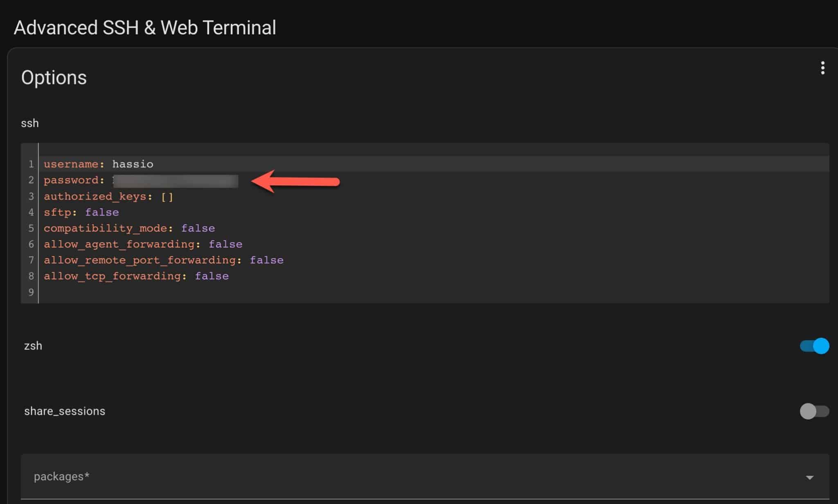Select the hassio username value
Screen dimensions: 838x504
[133, 164]
